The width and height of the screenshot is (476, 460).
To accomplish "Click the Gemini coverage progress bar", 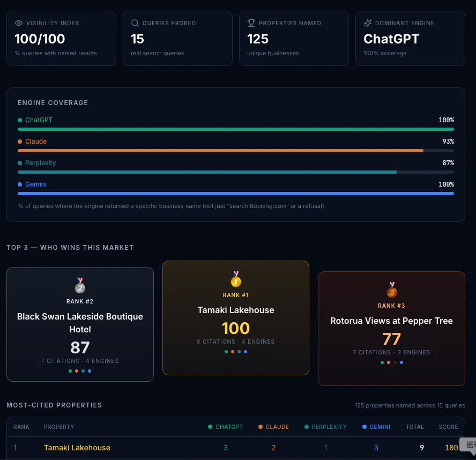I will (x=236, y=194).
